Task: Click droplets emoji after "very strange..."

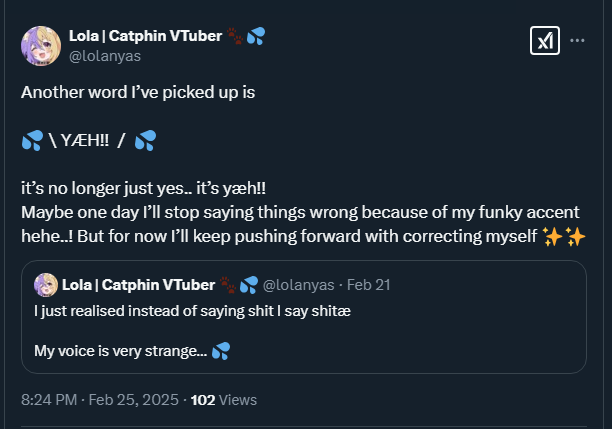Action: 222,351
